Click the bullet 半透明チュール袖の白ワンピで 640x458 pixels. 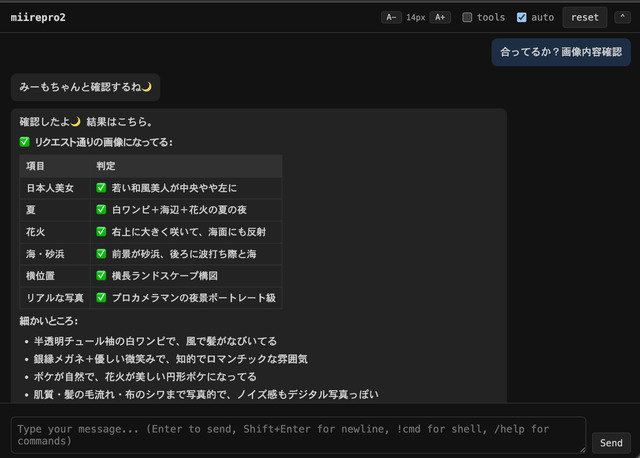(155, 341)
